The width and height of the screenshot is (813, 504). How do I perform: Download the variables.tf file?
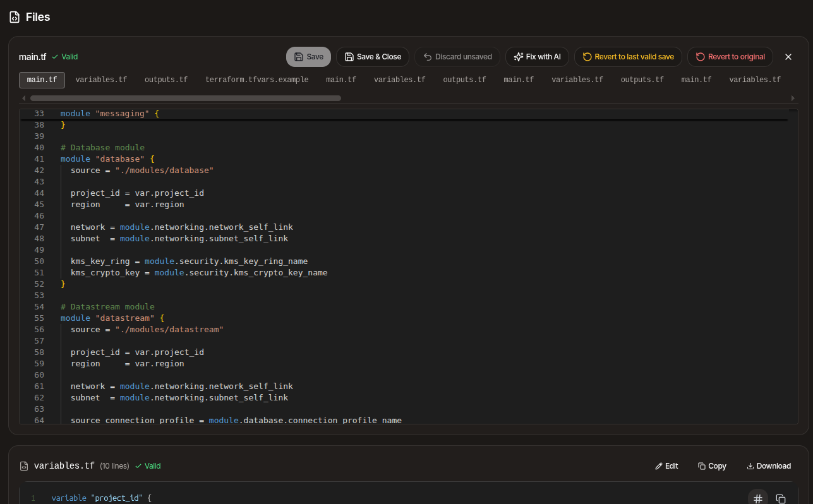pyautogui.click(x=769, y=466)
